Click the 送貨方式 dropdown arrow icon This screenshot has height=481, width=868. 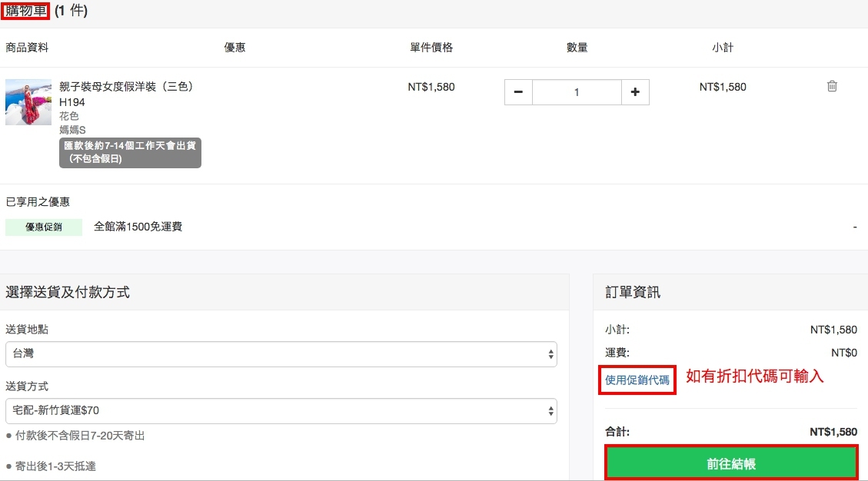550,411
